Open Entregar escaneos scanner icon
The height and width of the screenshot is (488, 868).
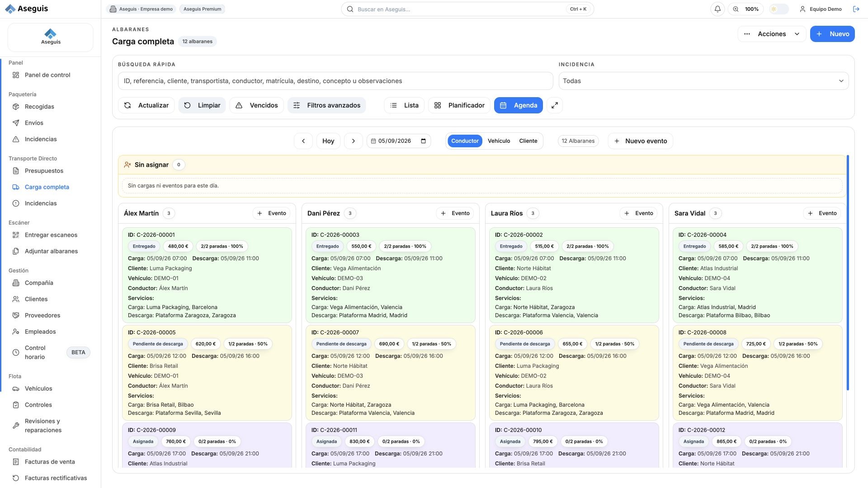(x=16, y=235)
